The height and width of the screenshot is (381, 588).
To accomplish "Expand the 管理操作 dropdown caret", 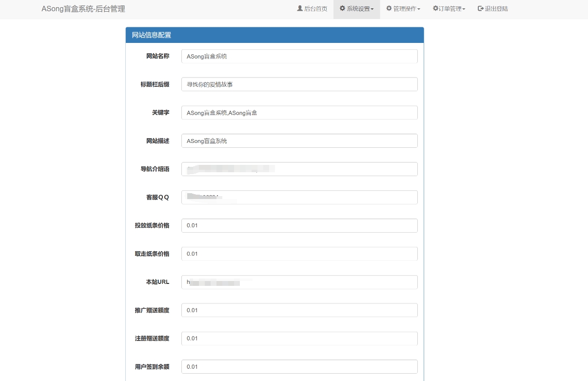I will (419, 9).
